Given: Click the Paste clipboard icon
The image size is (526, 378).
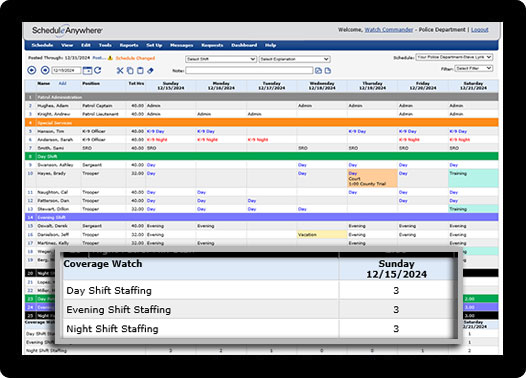Looking at the screenshot, I should click(x=140, y=70).
